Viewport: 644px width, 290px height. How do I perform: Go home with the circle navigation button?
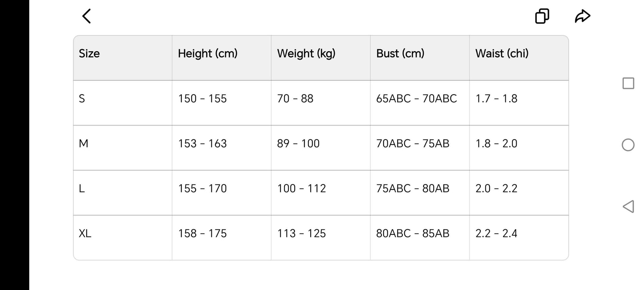click(628, 145)
